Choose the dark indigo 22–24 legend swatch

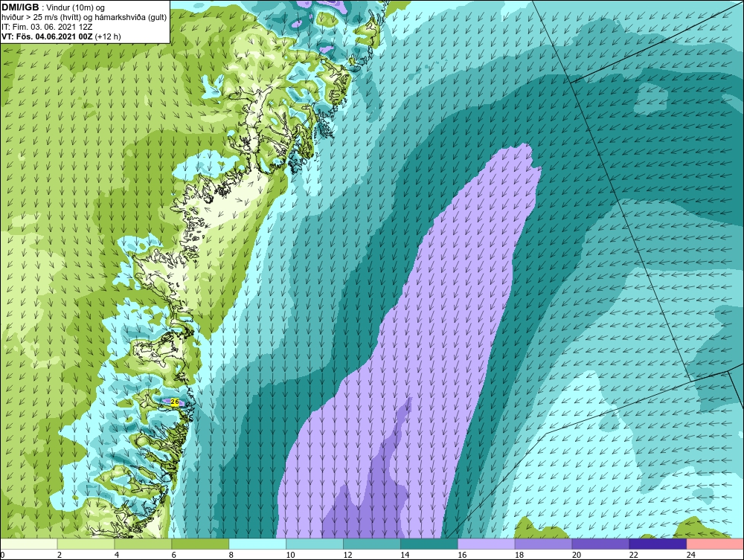point(658,544)
